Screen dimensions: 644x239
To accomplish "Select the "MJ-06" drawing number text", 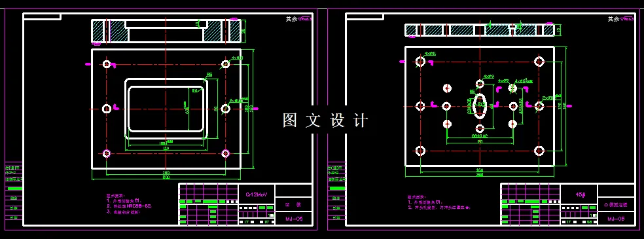I will tap(294, 219).
